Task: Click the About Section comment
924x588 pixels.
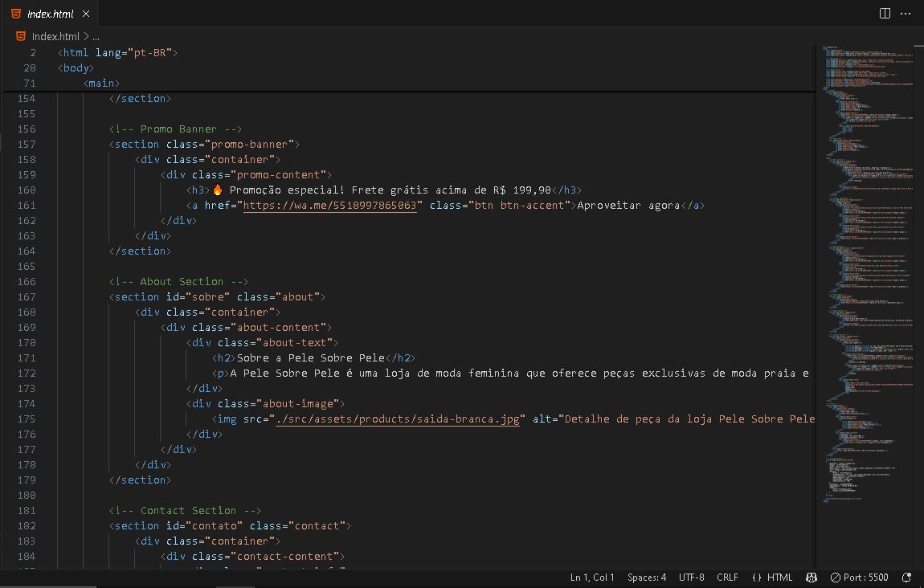Action: pyautogui.click(x=178, y=282)
